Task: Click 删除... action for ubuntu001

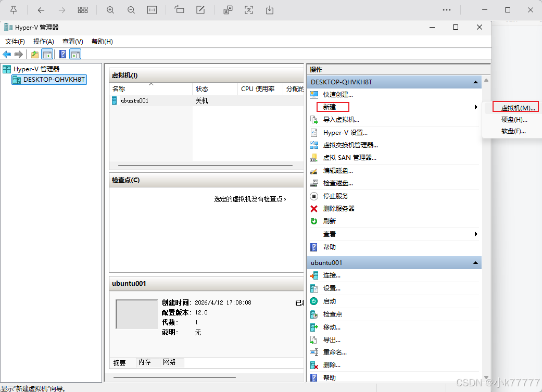Action: [332, 365]
